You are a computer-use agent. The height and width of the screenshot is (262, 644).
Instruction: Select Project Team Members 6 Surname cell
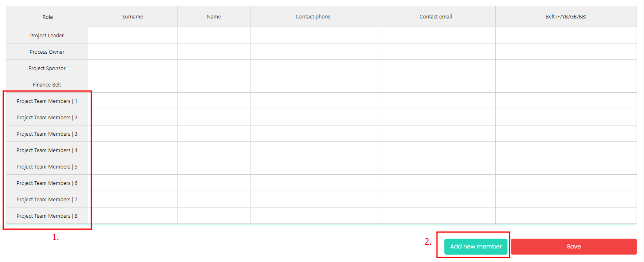[x=132, y=183]
